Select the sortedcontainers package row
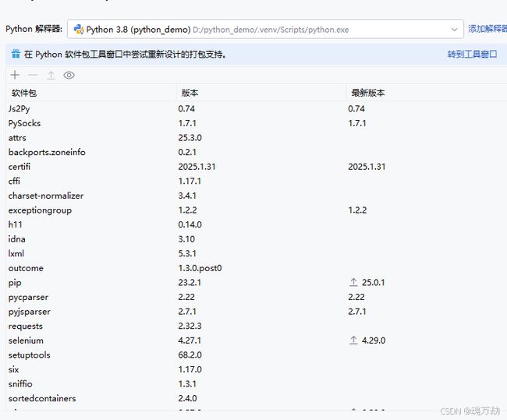 (256, 398)
